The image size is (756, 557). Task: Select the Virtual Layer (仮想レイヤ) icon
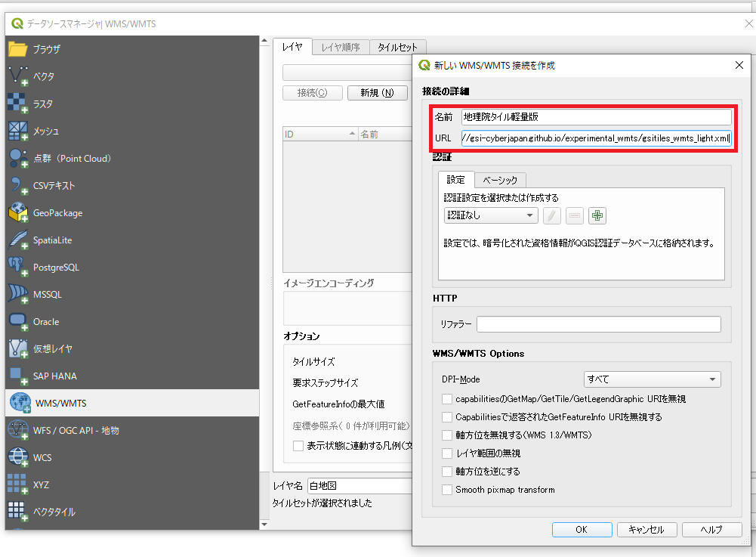click(x=18, y=348)
